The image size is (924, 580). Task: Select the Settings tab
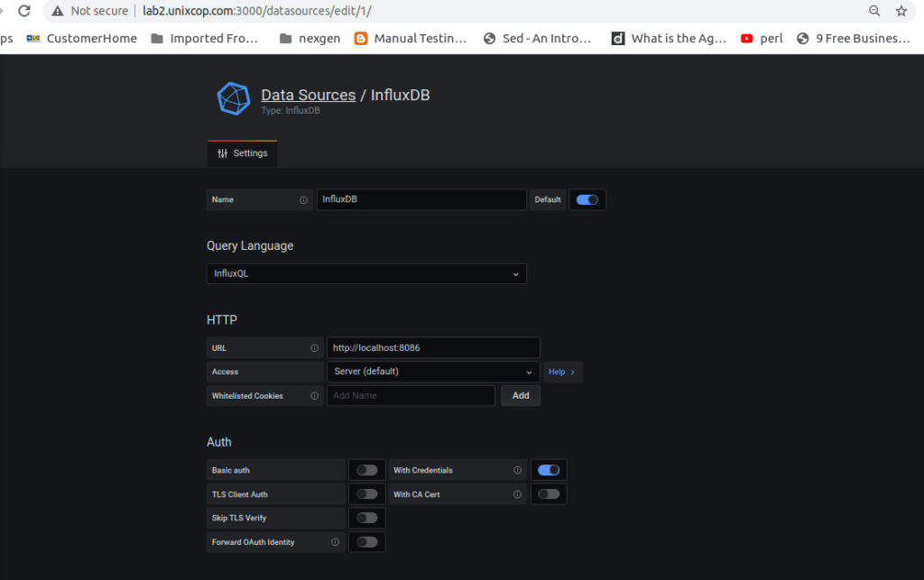(242, 153)
